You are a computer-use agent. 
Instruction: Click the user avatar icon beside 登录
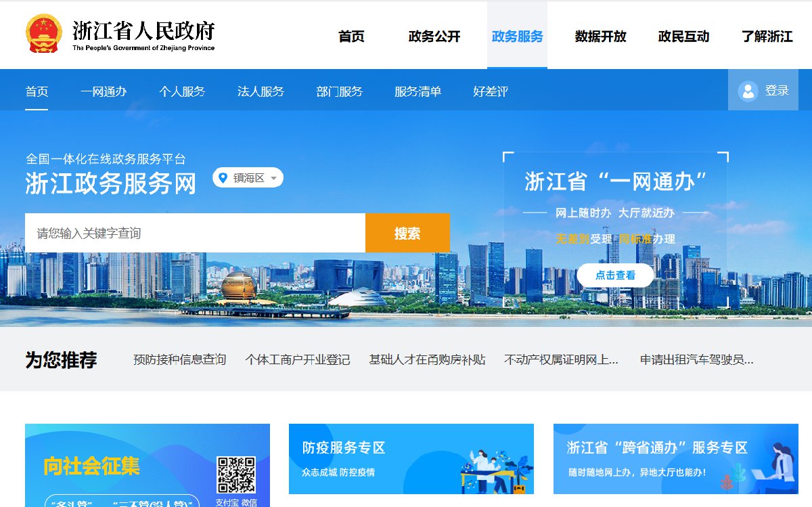[748, 91]
